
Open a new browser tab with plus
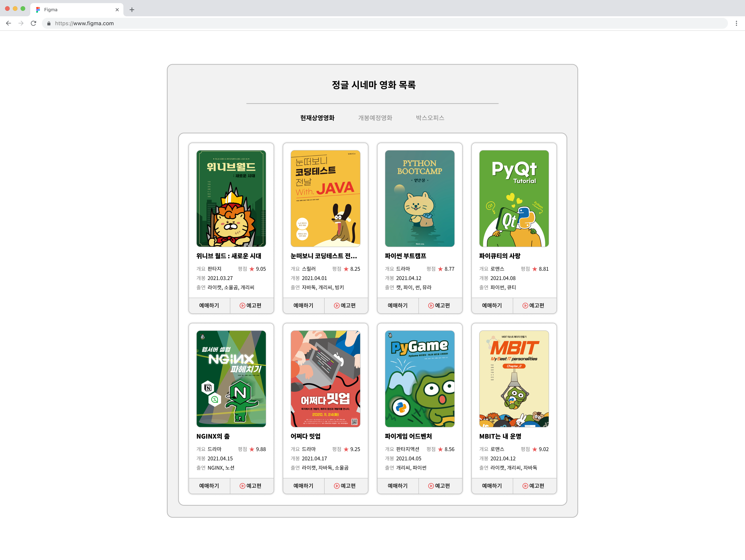click(x=132, y=10)
